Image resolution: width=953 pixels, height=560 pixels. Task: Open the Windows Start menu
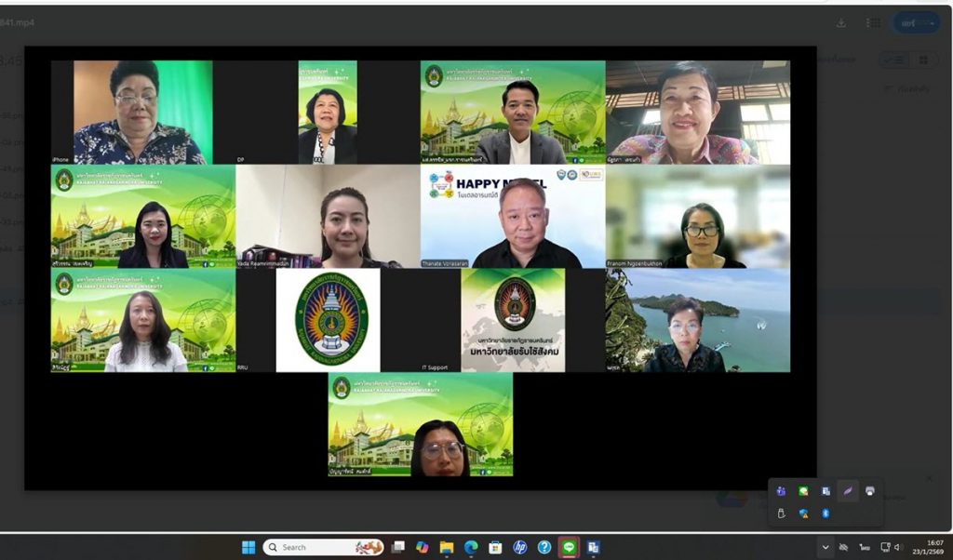click(x=248, y=547)
